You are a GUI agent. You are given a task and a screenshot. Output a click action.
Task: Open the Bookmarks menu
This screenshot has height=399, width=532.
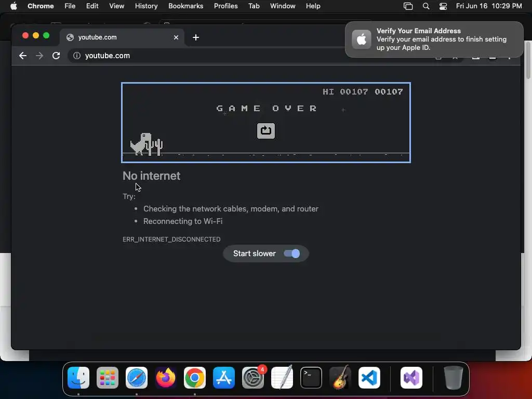pyautogui.click(x=186, y=6)
